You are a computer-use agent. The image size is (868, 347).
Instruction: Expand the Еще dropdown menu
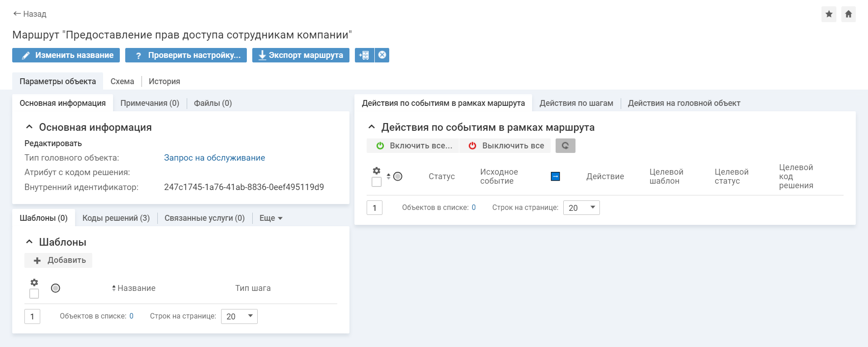click(271, 218)
